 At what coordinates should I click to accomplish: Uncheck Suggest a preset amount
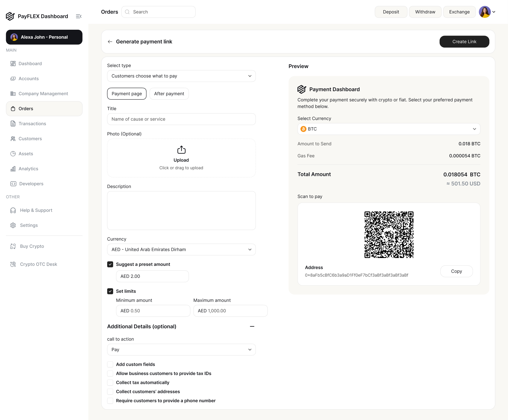click(110, 264)
